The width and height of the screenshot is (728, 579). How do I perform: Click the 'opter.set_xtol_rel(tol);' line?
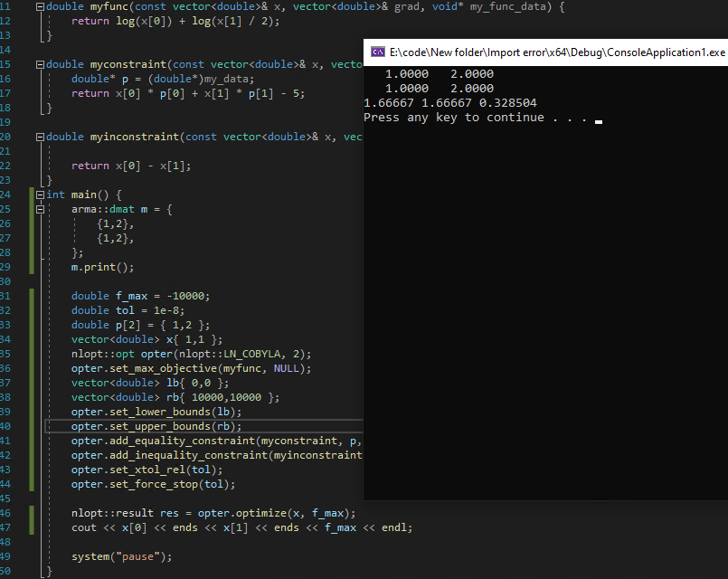147,470
